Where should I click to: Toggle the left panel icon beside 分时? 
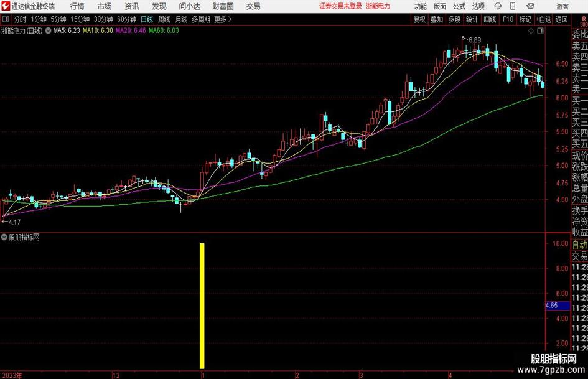click(x=5, y=19)
